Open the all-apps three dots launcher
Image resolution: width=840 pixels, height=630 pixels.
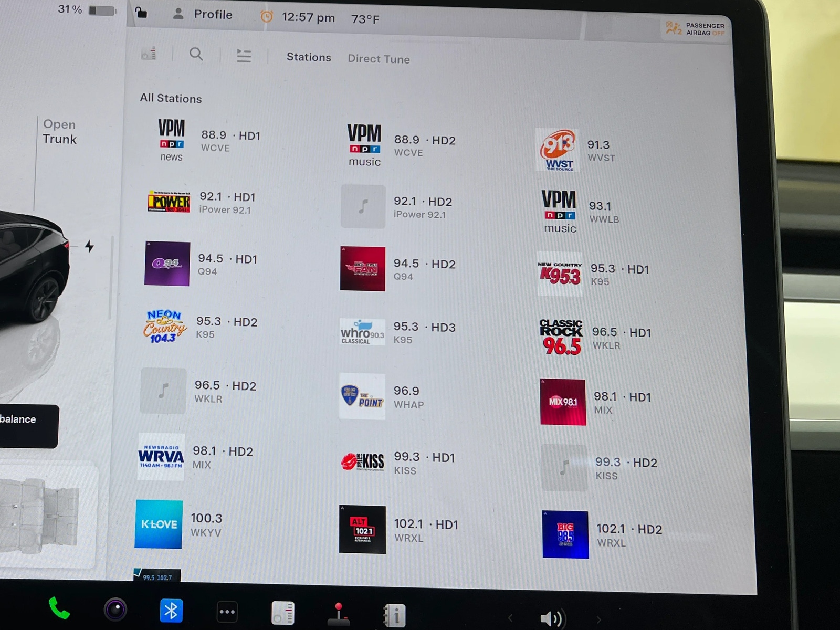(x=227, y=612)
